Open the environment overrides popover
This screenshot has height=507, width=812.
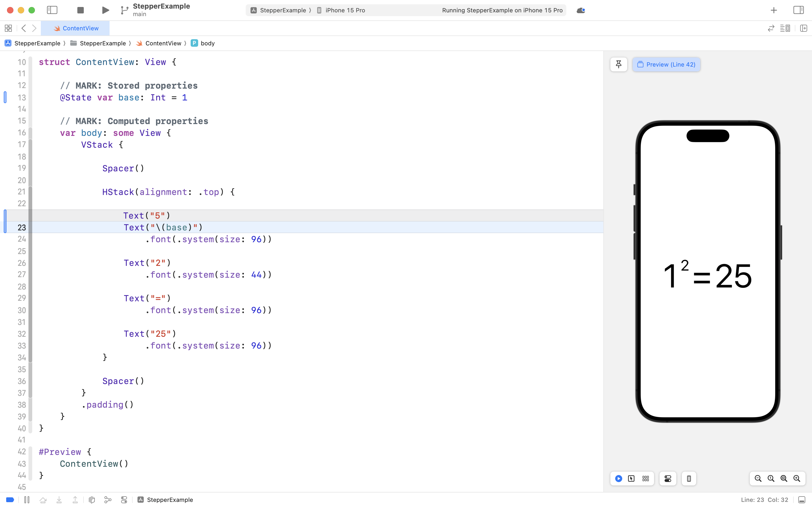coord(124,500)
